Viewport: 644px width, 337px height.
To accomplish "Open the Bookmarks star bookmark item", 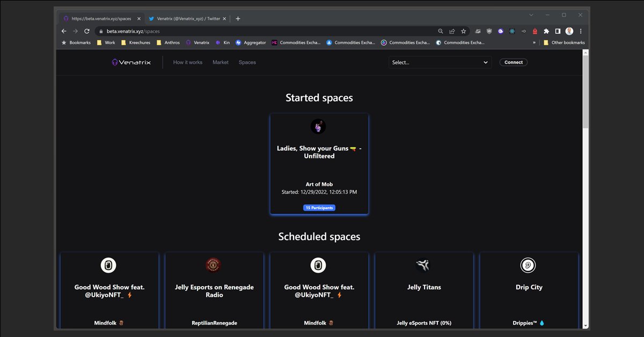I will point(76,42).
